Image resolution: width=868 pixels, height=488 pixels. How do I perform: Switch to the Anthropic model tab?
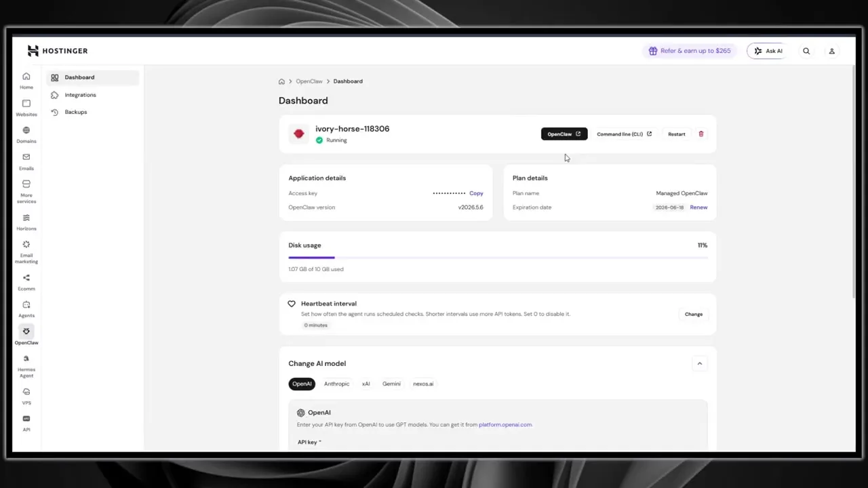click(336, 384)
